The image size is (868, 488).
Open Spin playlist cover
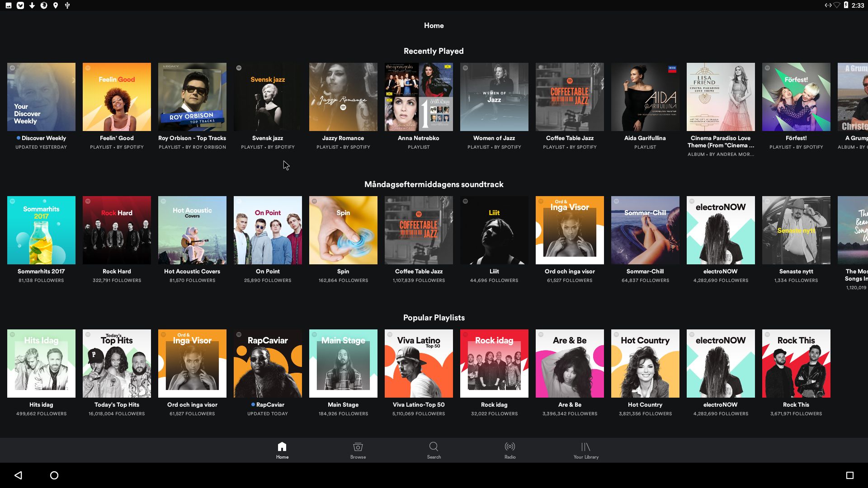coord(343,230)
